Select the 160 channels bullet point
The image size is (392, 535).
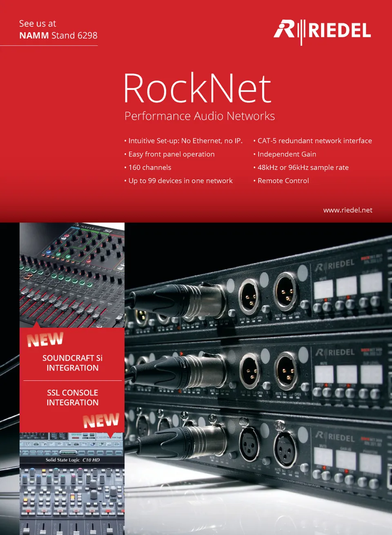click(x=149, y=167)
